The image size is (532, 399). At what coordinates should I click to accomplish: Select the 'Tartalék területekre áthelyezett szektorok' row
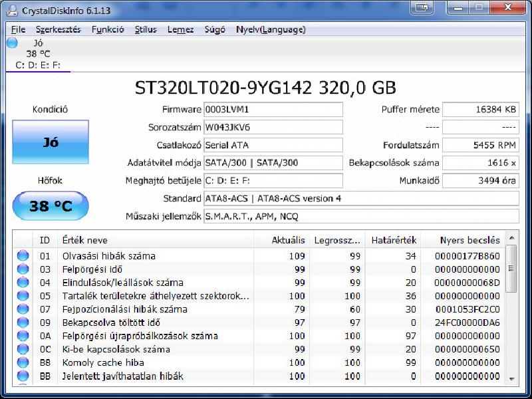tap(259, 295)
